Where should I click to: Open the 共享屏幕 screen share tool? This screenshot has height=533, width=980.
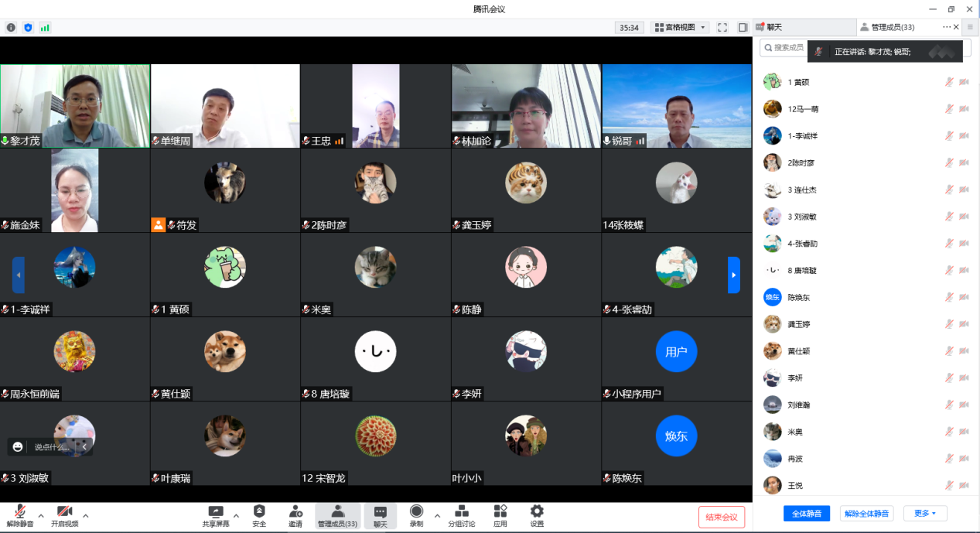coord(216,516)
